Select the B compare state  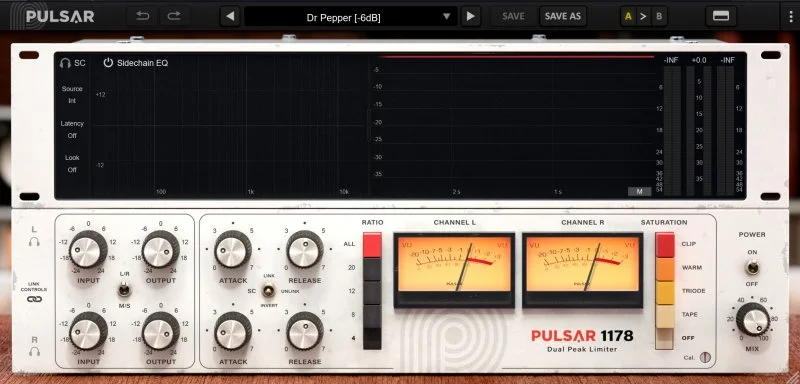[x=659, y=16]
